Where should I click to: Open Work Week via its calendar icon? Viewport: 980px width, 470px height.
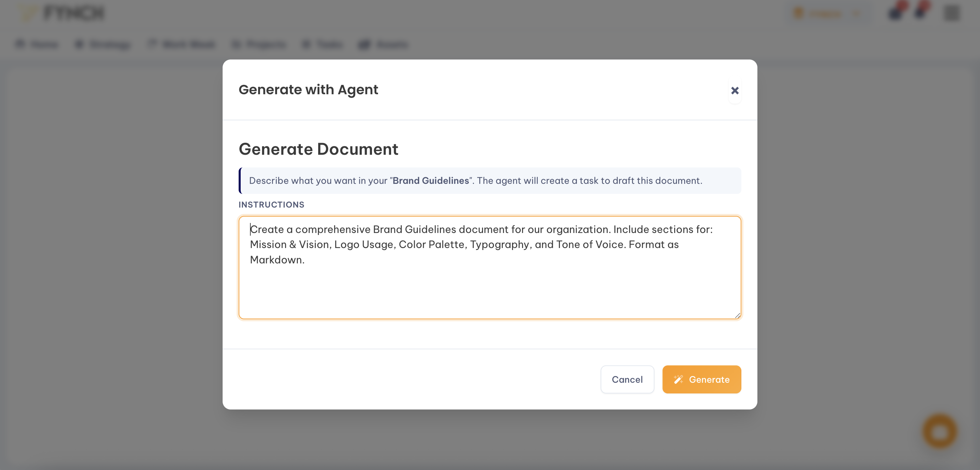point(152,44)
